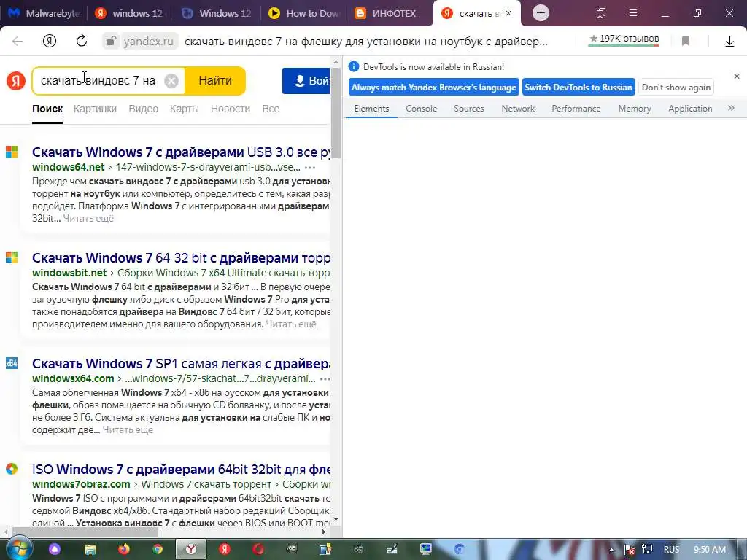The height and width of the screenshot is (560, 747).
Task: Launch Chrome from the taskbar
Action: (x=158, y=549)
